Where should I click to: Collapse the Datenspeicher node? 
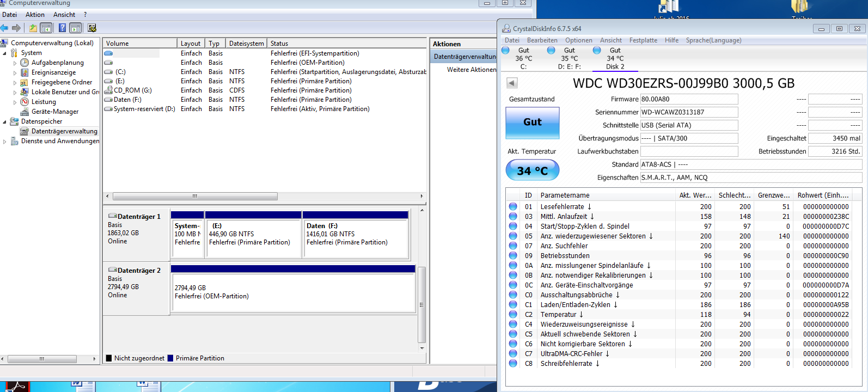[5, 122]
